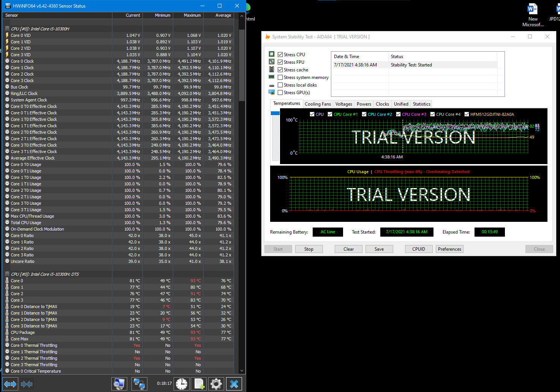Screen dimensions: 560x392
Task: Click the Average column header in HWiNFO
Action: (219, 16)
